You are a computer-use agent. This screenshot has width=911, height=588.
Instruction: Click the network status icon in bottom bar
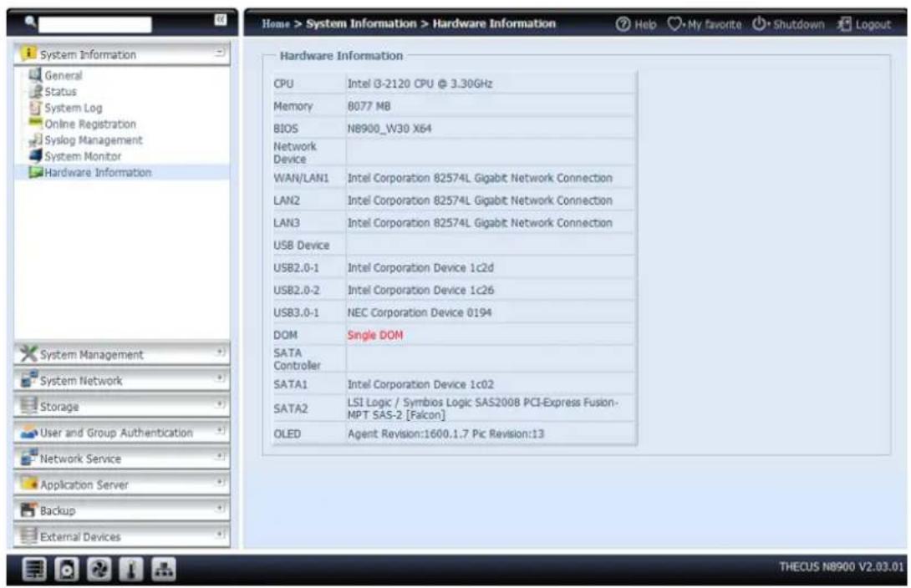[162, 570]
